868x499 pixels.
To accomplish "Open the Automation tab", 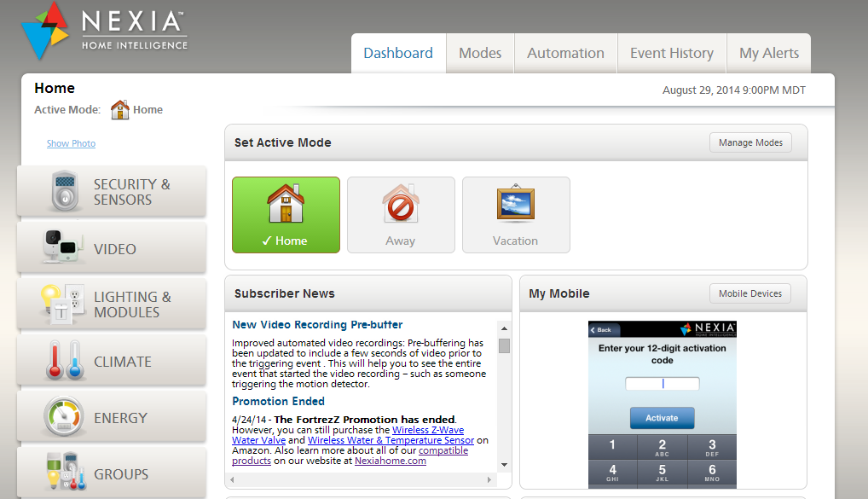I will [565, 53].
